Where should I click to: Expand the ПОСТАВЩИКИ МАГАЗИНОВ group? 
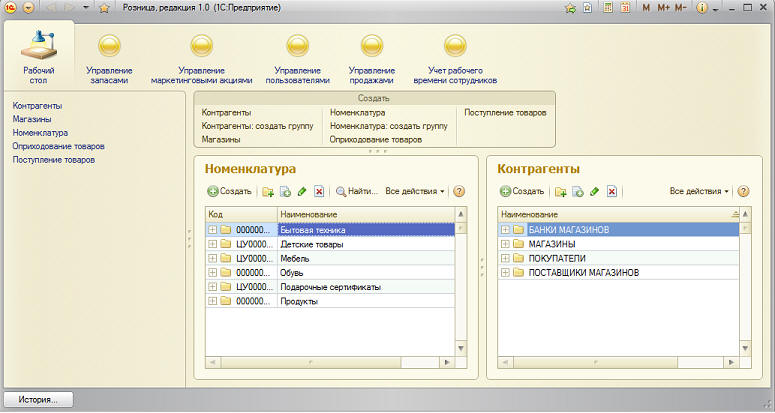[x=505, y=273]
